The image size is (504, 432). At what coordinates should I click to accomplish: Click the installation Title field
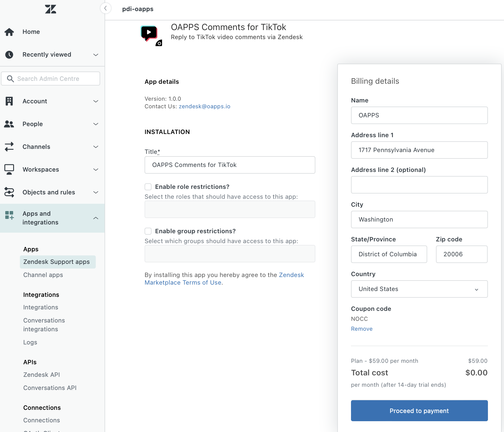(230, 165)
